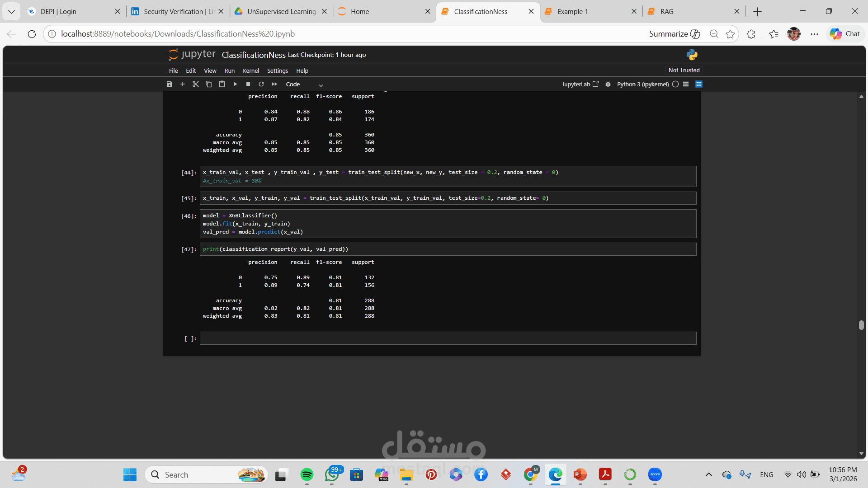Enable the debugger with the bug icon
The image size is (868, 488).
tap(608, 84)
